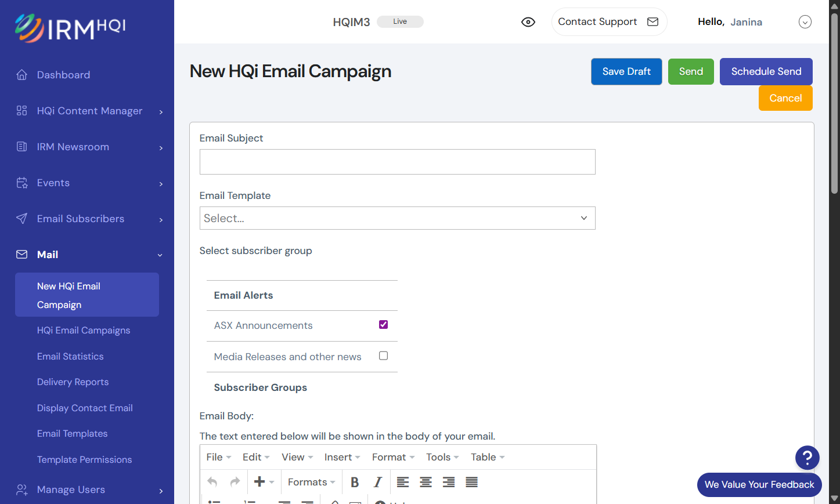Click the Schedule Send button
This screenshot has height=504, width=840.
[x=766, y=71]
